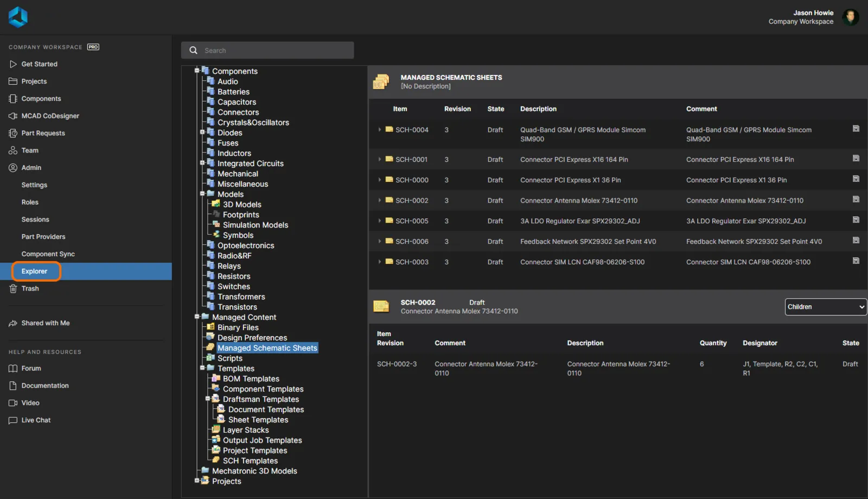
Task: Click the Trash bin icon in sidebar
Action: [13, 289]
